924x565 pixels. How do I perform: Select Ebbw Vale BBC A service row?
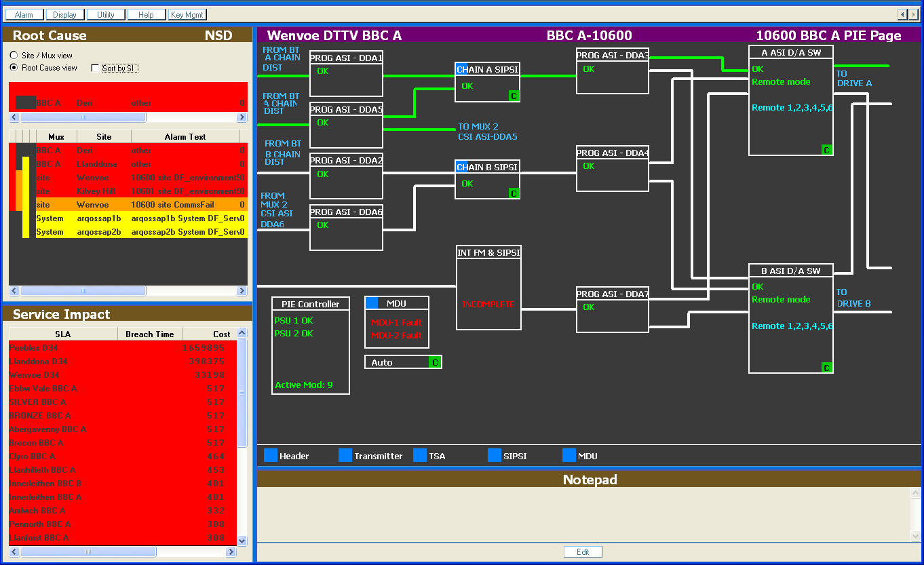(x=122, y=388)
